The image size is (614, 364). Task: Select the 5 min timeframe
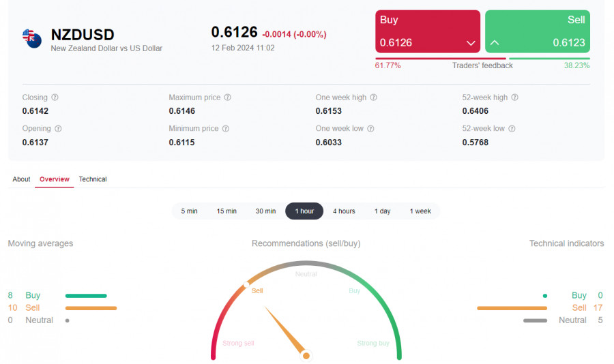point(189,211)
